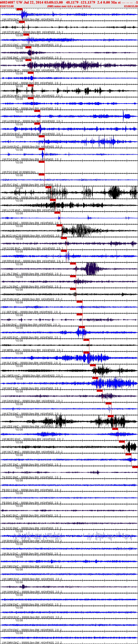138x644 pixels.
Task: Click the red pick marker above BK MOD trace
Action: pos(59,226)
